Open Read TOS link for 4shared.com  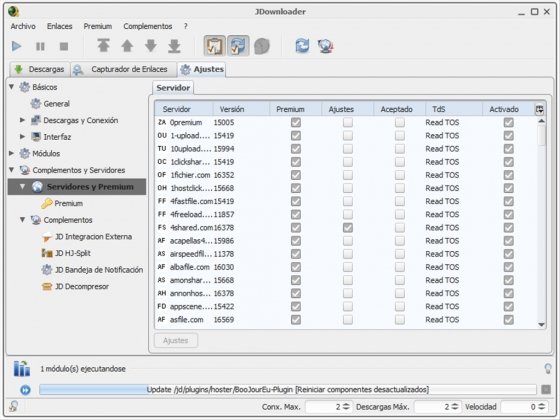pyautogui.click(x=442, y=228)
